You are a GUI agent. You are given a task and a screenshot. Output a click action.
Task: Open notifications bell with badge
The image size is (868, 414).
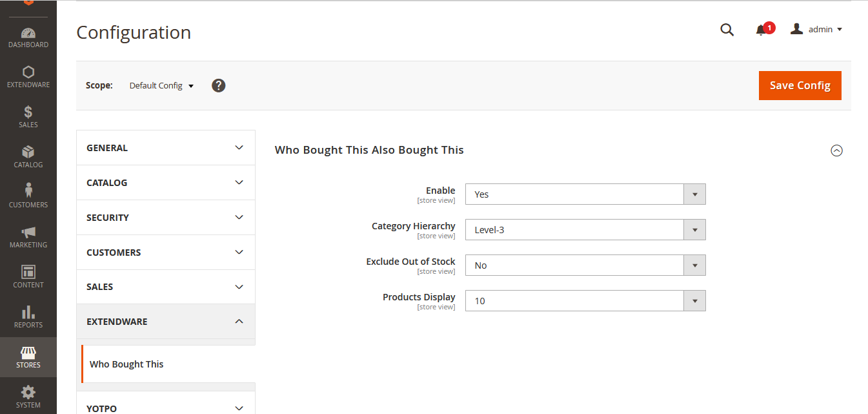click(x=764, y=29)
